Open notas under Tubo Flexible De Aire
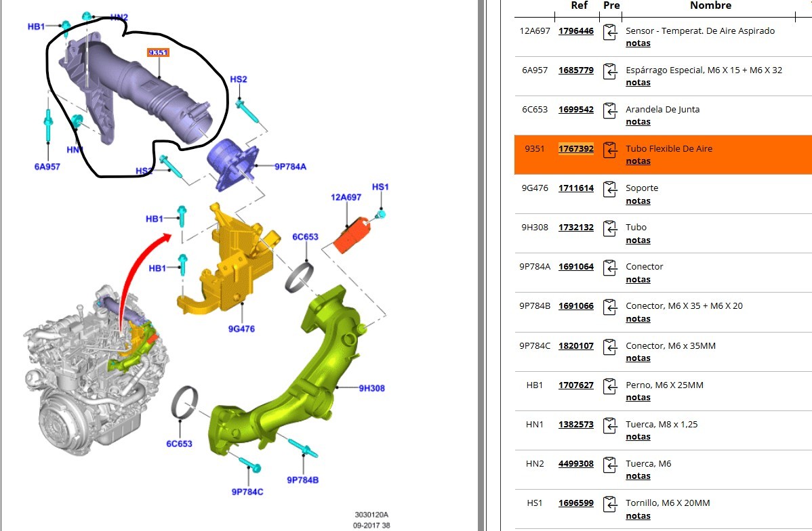812x531 pixels. point(638,161)
